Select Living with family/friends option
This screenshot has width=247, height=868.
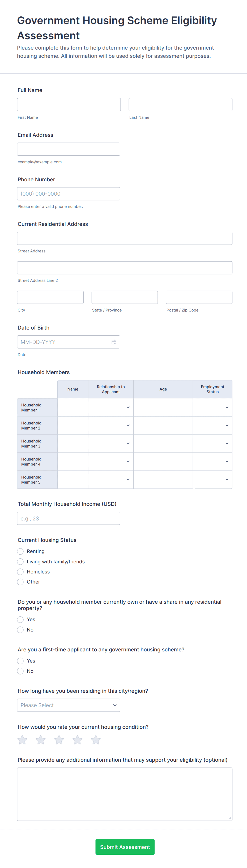(21, 561)
